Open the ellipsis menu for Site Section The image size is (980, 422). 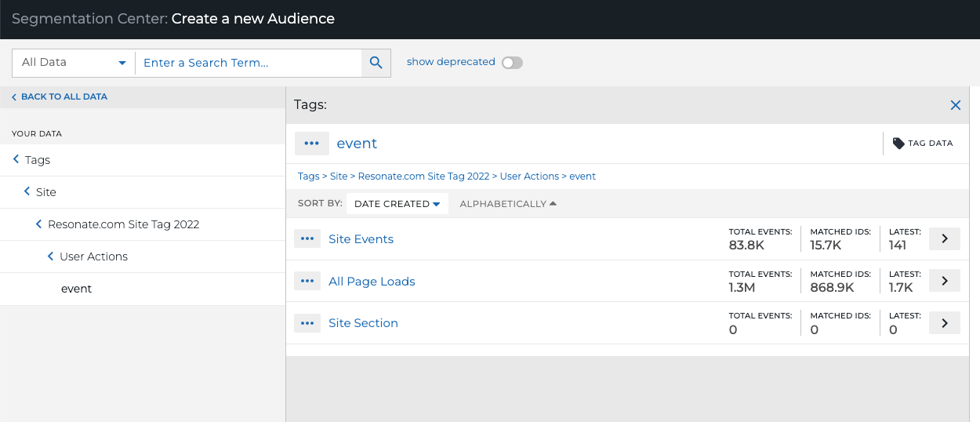(x=307, y=323)
